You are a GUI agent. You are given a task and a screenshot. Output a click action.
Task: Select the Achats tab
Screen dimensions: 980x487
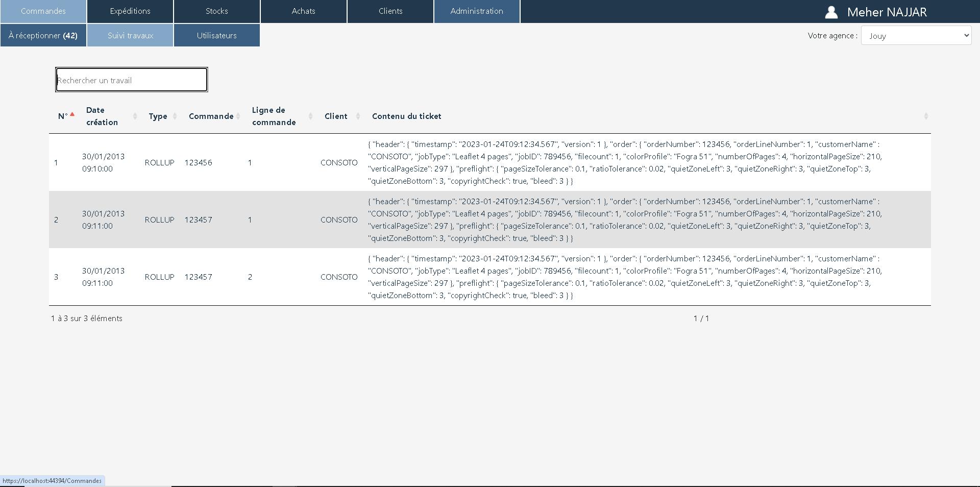tap(304, 11)
